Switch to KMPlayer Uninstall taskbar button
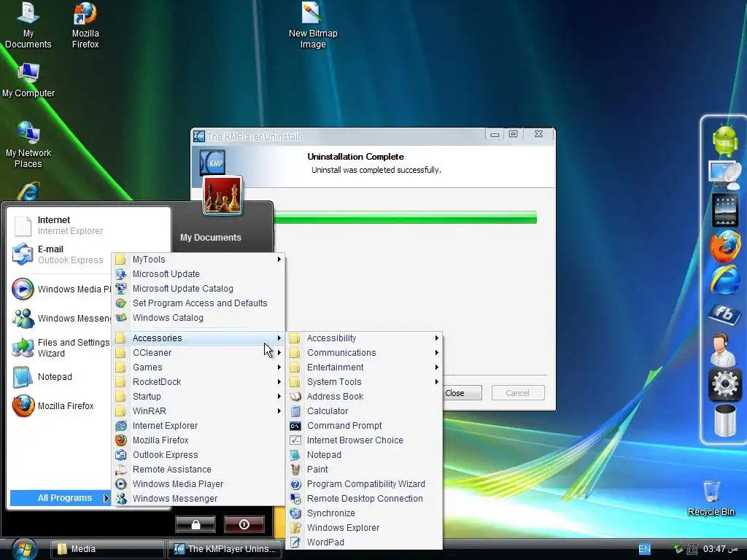Screen dimensions: 747x560 [x=225, y=549]
